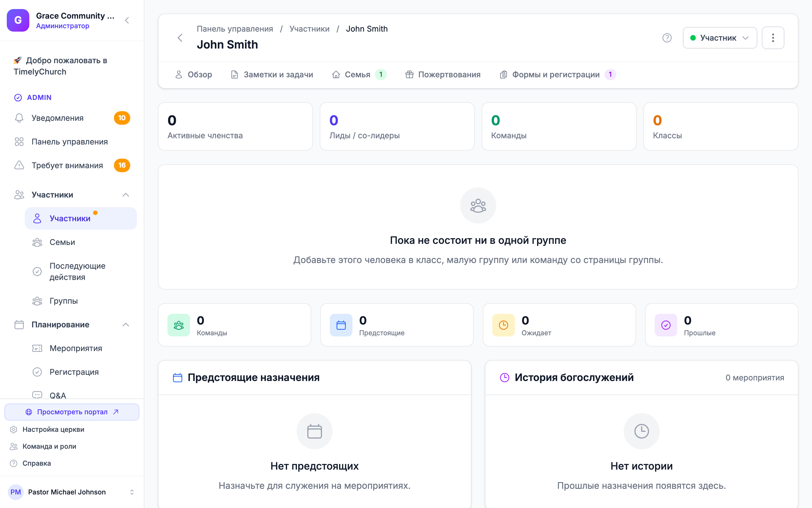Screen dimensions: 812x508
Task: Click the Панель управления breadcrumb link
Action: pyautogui.click(x=235, y=29)
